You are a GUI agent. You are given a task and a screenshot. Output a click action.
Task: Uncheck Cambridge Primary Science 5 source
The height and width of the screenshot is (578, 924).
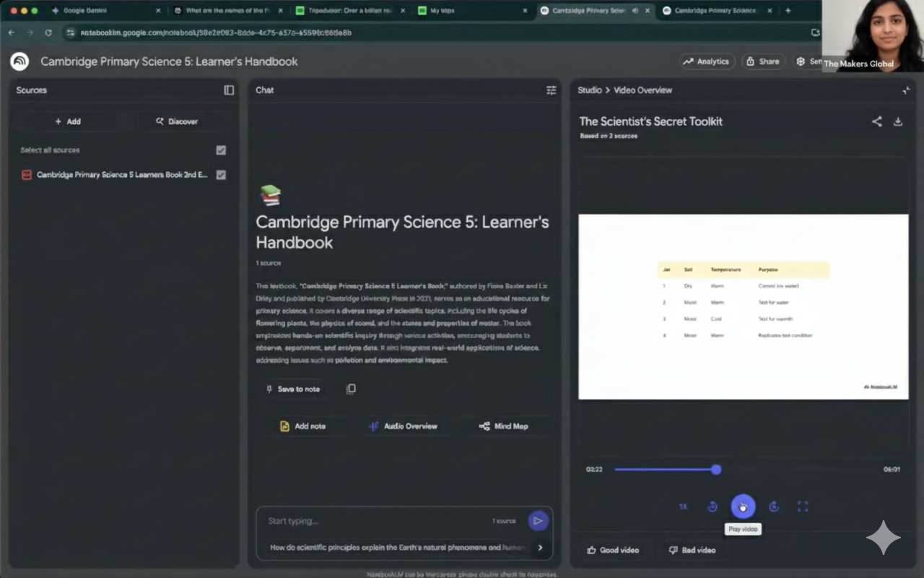click(x=221, y=175)
